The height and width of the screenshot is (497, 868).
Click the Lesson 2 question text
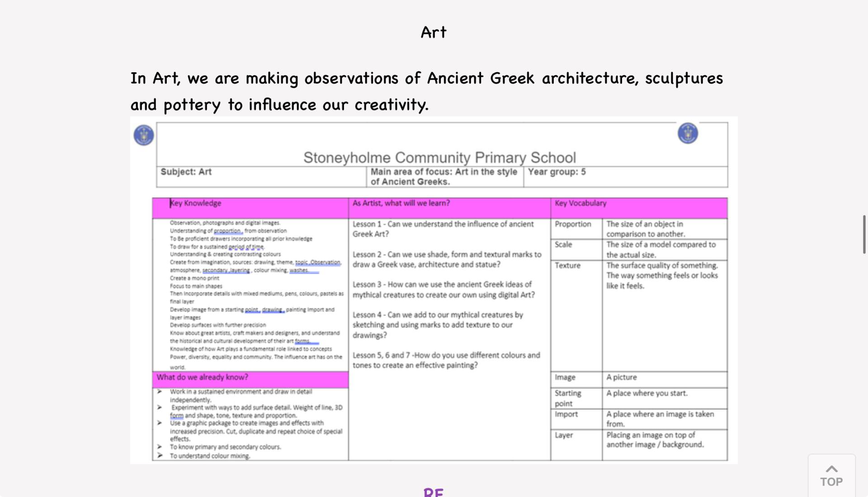[x=447, y=259]
